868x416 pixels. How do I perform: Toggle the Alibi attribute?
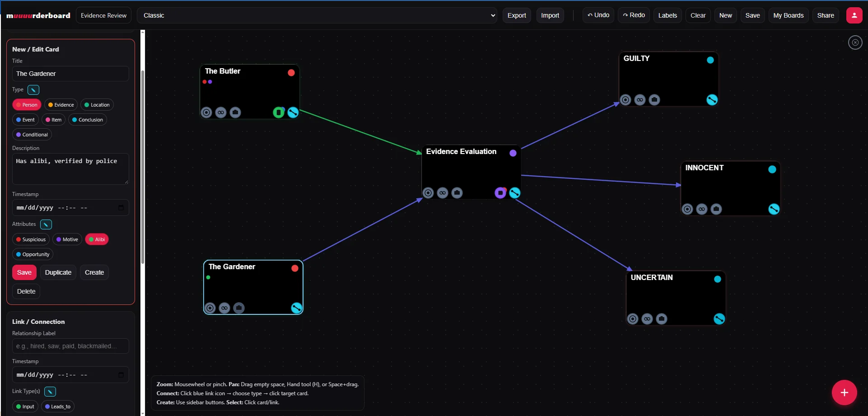(x=97, y=239)
